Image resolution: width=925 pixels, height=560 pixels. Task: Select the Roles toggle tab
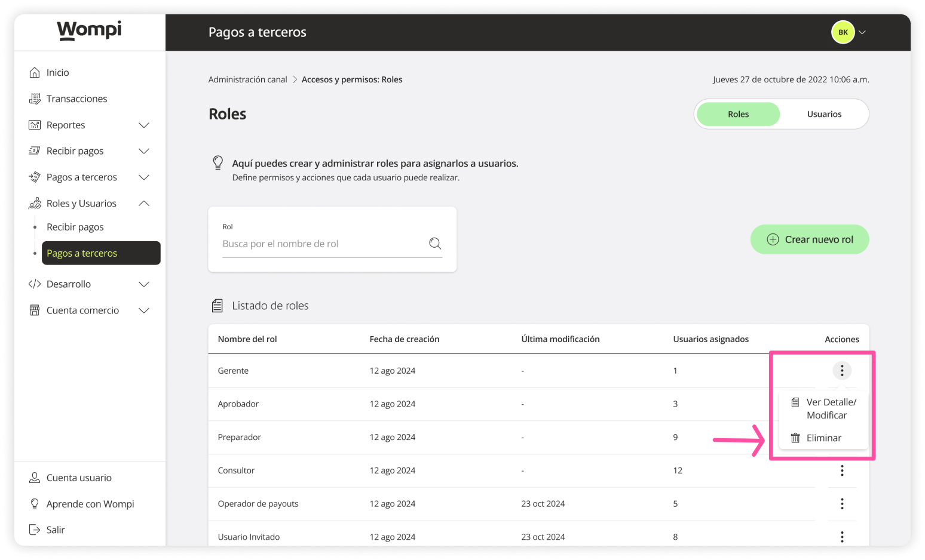[738, 114]
